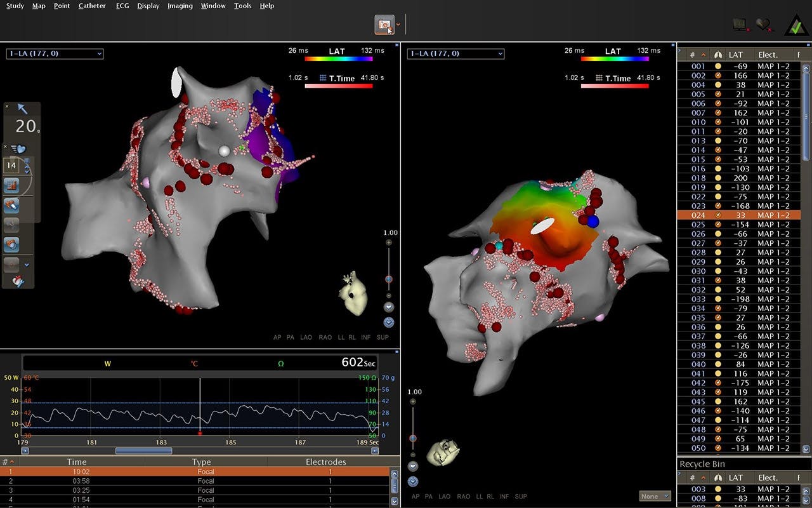Viewport: 812px width, 508px height.
Task: Open the Imaging menu
Action: (180, 6)
